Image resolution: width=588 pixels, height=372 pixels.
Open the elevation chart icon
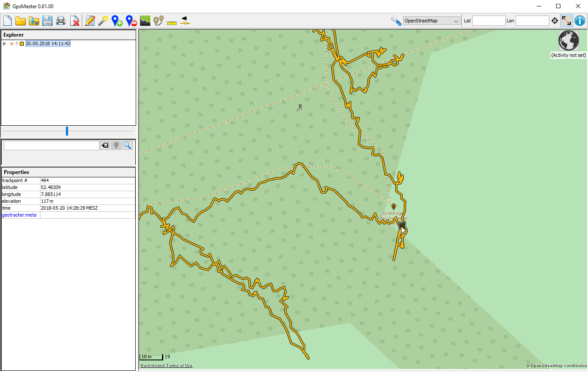(145, 21)
